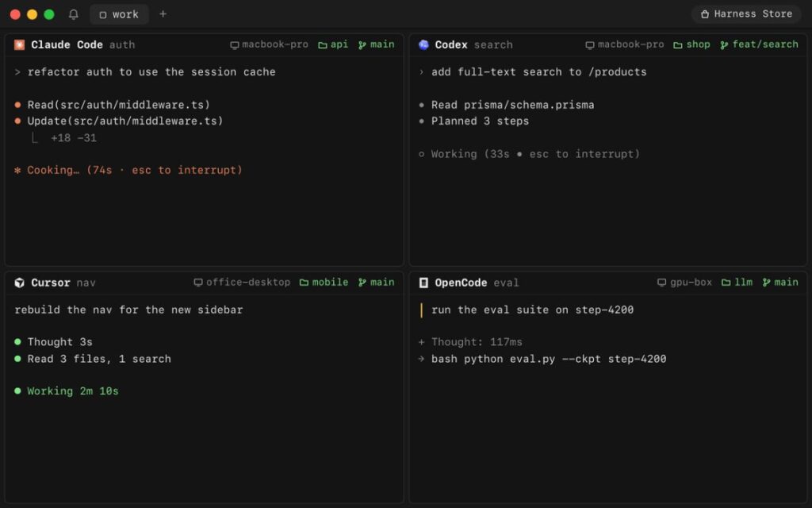Select the "Thought: 117ms" line in OpenCode
Viewport: 812px width, 508px height.
pyautogui.click(x=477, y=342)
